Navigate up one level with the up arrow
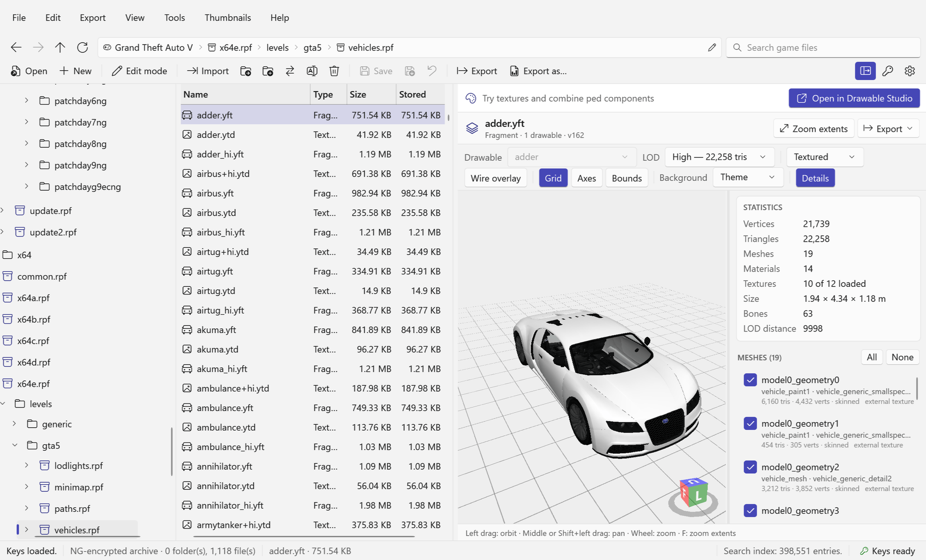The width and height of the screenshot is (926, 560). tap(60, 47)
